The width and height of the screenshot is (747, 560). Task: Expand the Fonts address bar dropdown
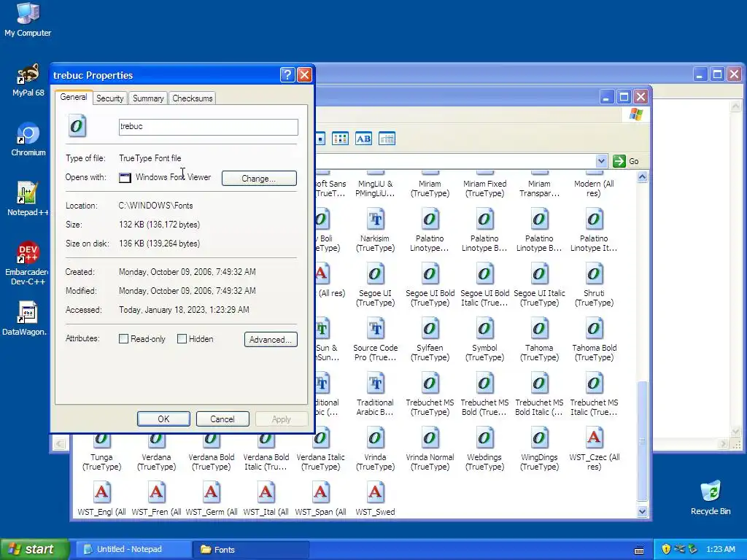(x=601, y=161)
